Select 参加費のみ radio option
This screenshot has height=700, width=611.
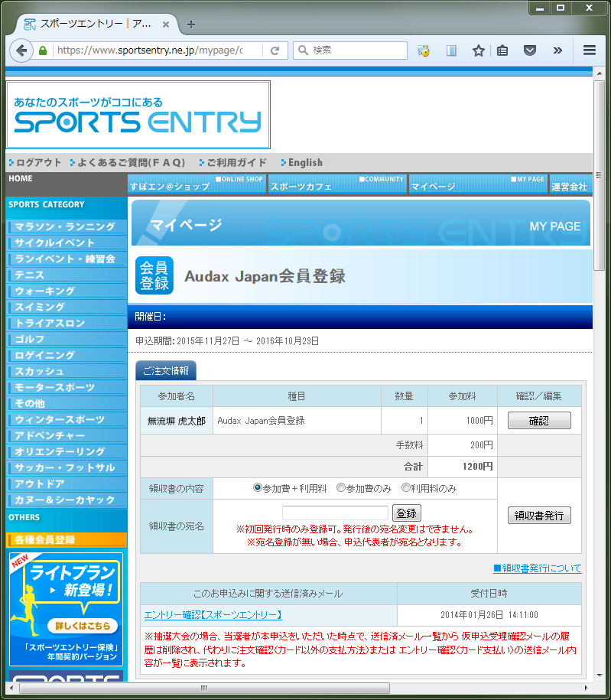click(341, 487)
